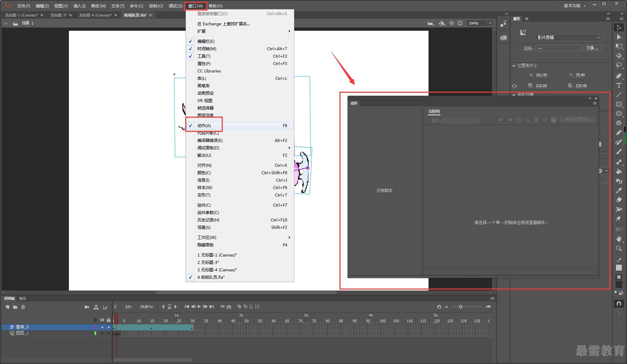
Task: Click the New Folder icon in timeline
Action: click(15, 307)
